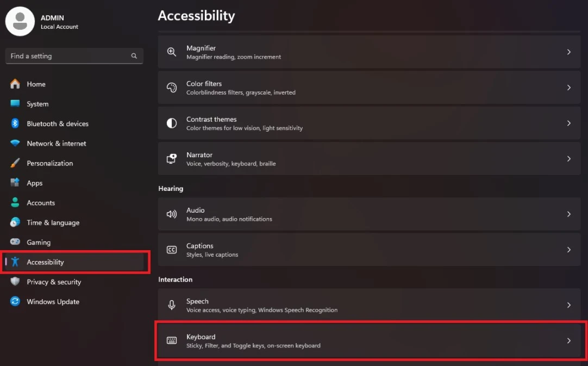This screenshot has height=366, width=588.
Task: Open Windows Update settings page
Action: pos(53,302)
